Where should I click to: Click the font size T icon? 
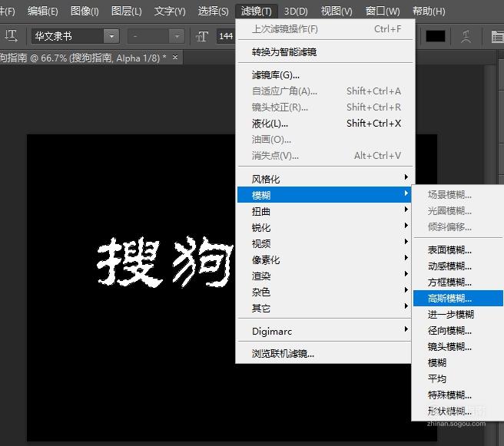tap(202, 36)
